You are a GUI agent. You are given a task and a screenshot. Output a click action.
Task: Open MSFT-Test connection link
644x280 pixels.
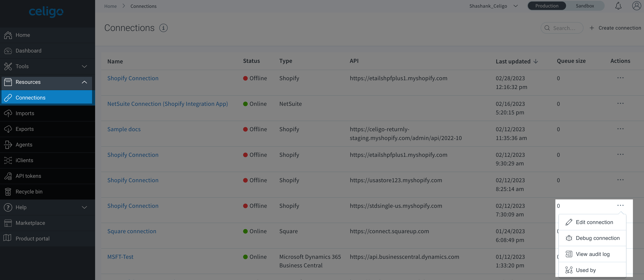pos(120,257)
